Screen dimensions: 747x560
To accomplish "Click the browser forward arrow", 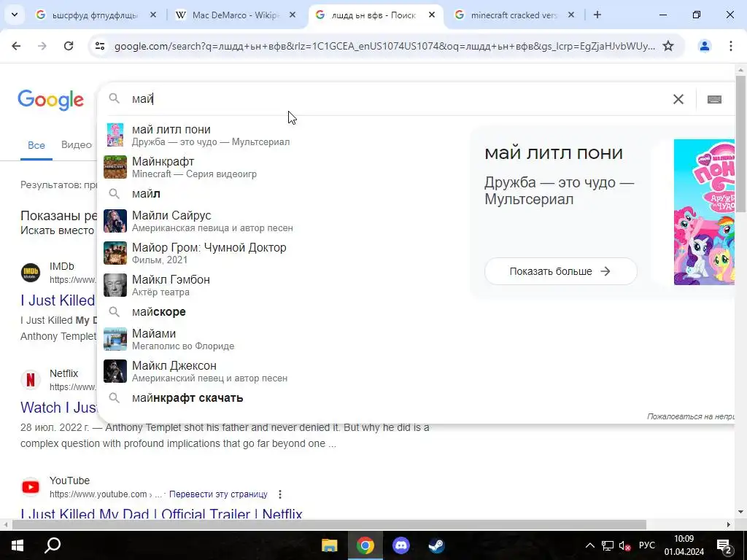I will [42, 46].
